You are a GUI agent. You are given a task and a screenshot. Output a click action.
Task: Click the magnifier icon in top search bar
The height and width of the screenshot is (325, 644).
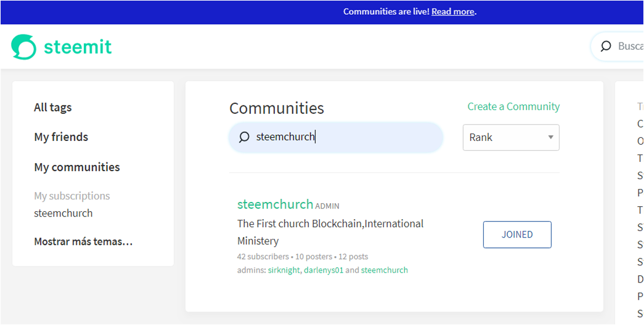(606, 46)
